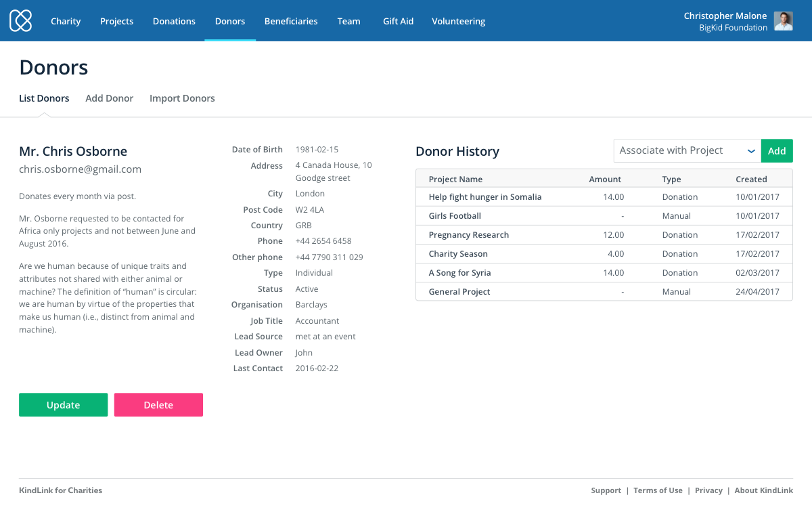The height and width of the screenshot is (508, 812).
Task: Open the Gift Aid page
Action: [398, 21]
